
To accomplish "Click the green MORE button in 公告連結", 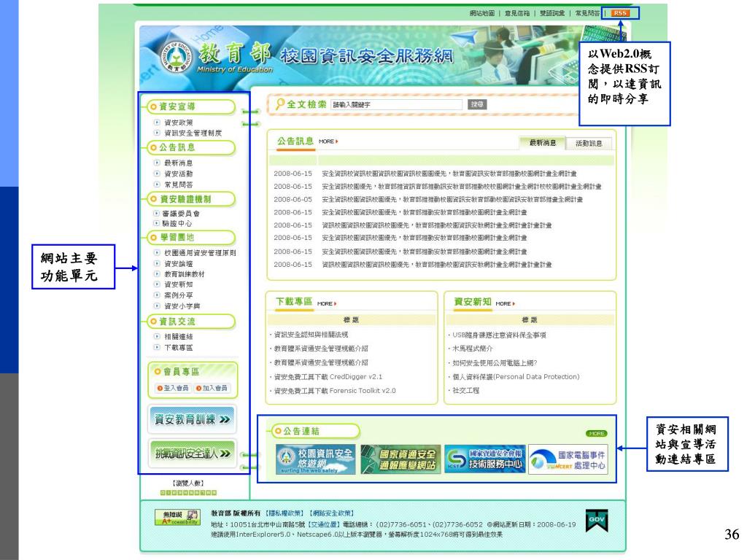I will point(597,433).
